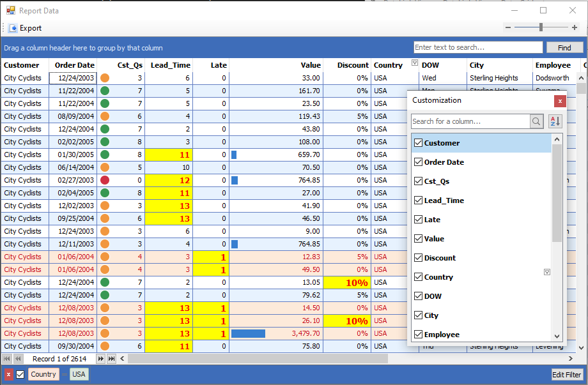Select the Dodsworth employee cell
588x385 pixels.
(x=554, y=78)
